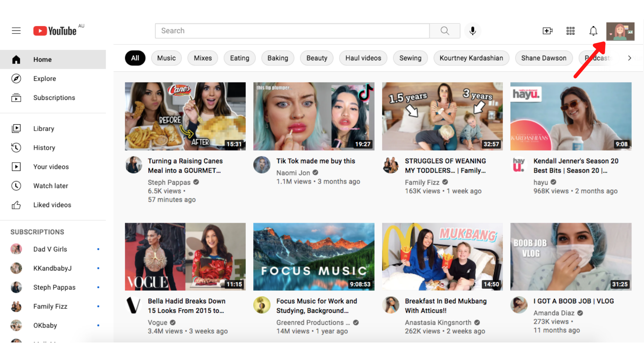Select the Sewing filter chip
Image resolution: width=644 pixels, height=362 pixels.
(410, 58)
